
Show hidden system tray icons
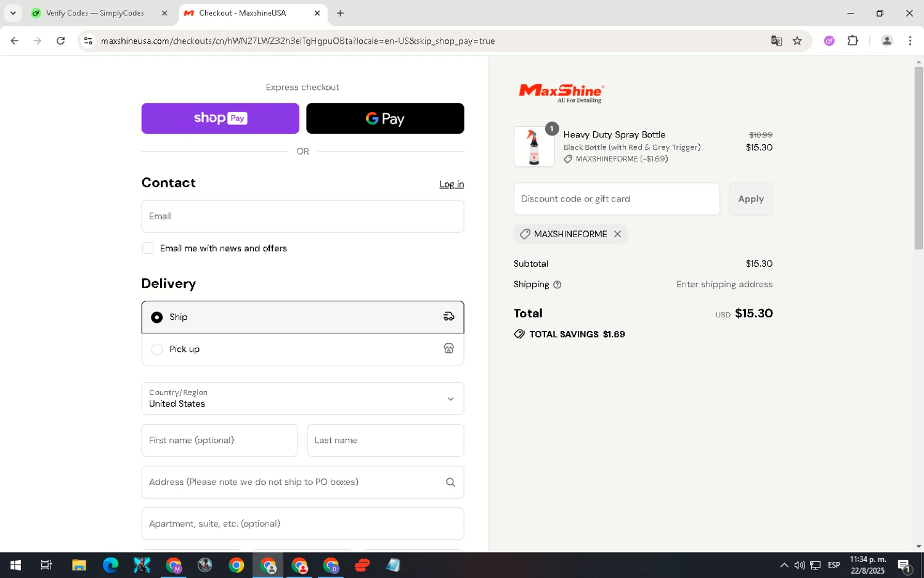tap(784, 565)
